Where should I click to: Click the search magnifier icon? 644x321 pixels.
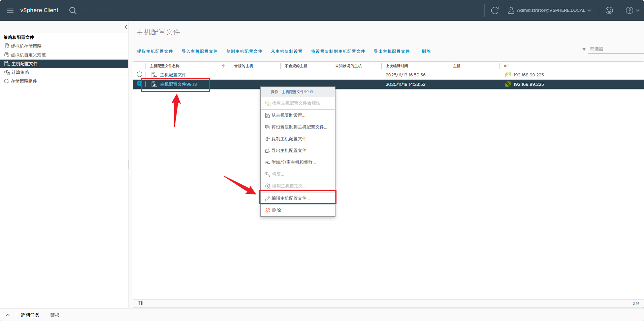tap(73, 10)
